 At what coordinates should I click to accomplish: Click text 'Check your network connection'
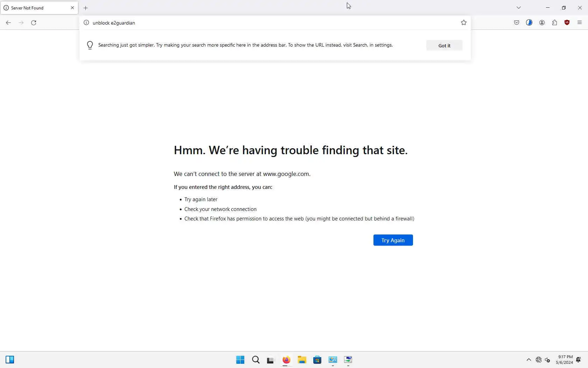pyautogui.click(x=220, y=209)
